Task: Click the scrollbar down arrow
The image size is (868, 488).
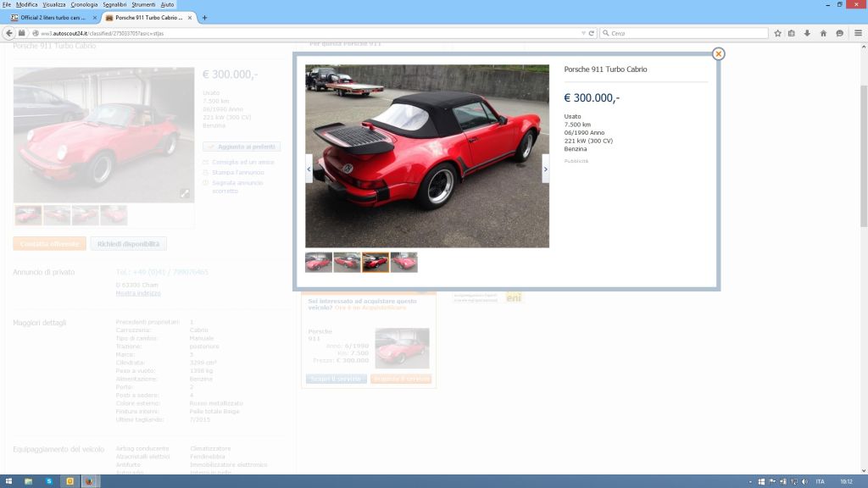Action: [864, 471]
